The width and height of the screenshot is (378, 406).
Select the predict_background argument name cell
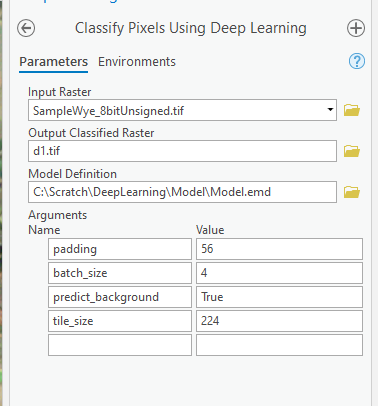[120, 297]
